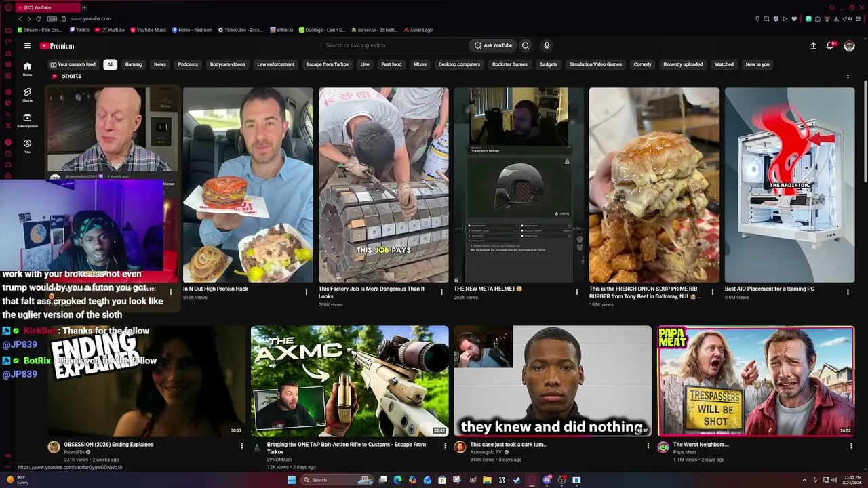Select the Bodycam videos filter chip

click(x=228, y=64)
